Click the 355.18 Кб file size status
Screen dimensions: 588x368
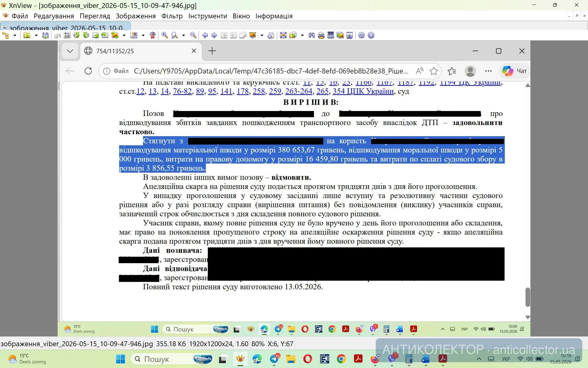171,344
